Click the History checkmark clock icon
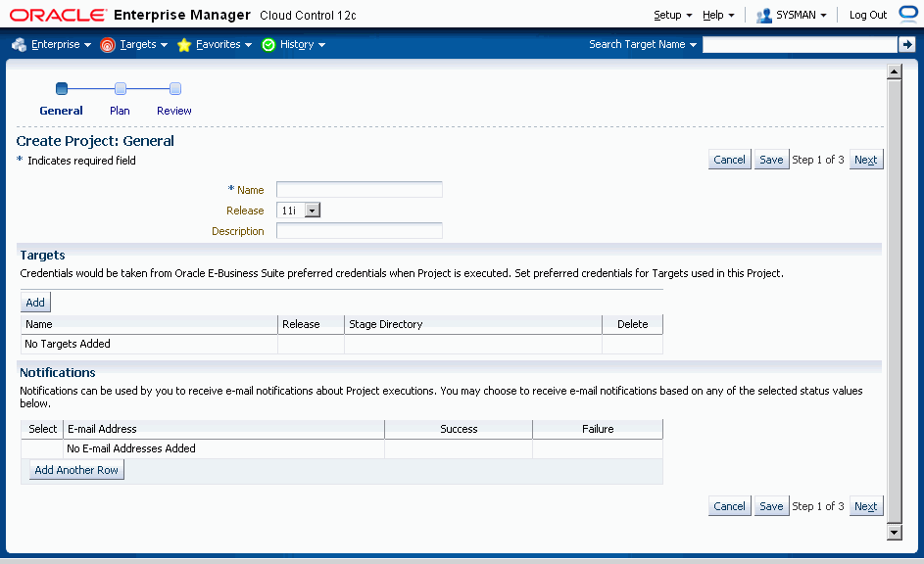 pos(268,45)
